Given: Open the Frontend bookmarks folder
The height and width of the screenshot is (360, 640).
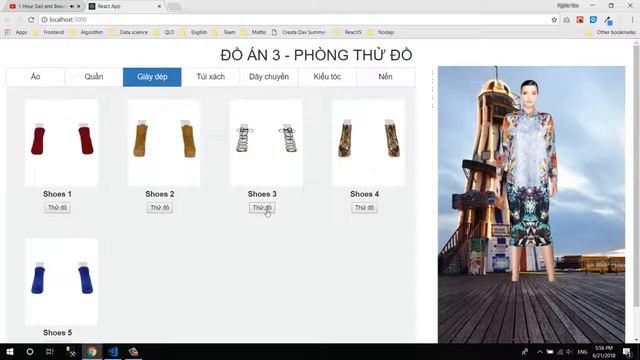Looking at the screenshot, I should pos(49,32).
